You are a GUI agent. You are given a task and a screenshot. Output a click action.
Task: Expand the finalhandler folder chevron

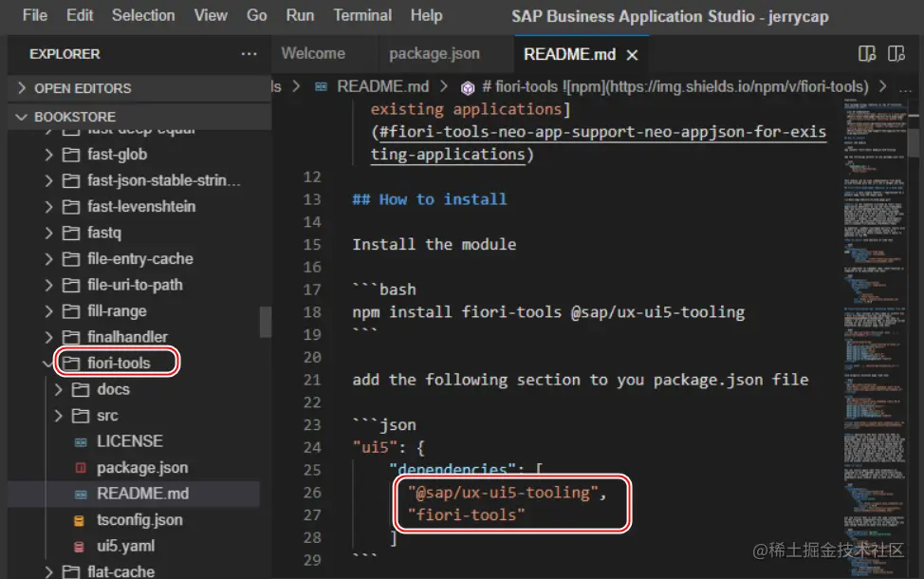[x=48, y=337]
